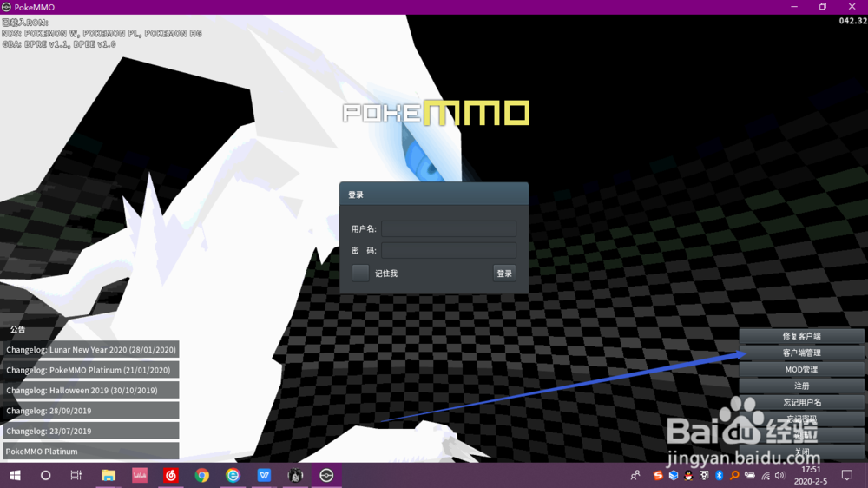Open the black-and-white avatar app in taskbar
The height and width of the screenshot is (488, 868).
click(296, 475)
